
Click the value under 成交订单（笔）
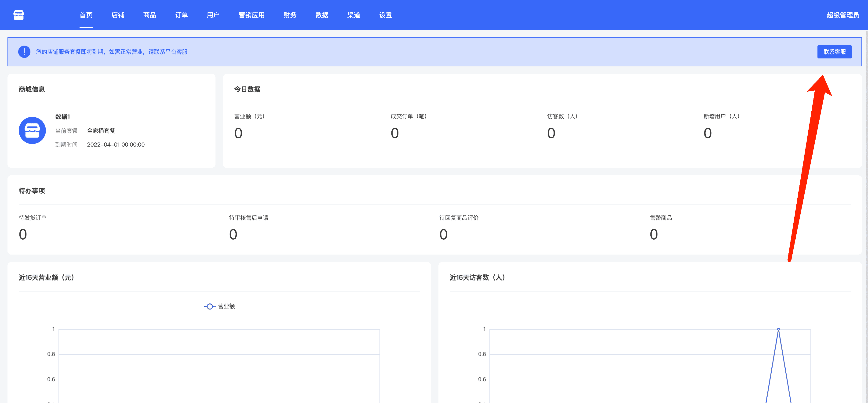394,133
